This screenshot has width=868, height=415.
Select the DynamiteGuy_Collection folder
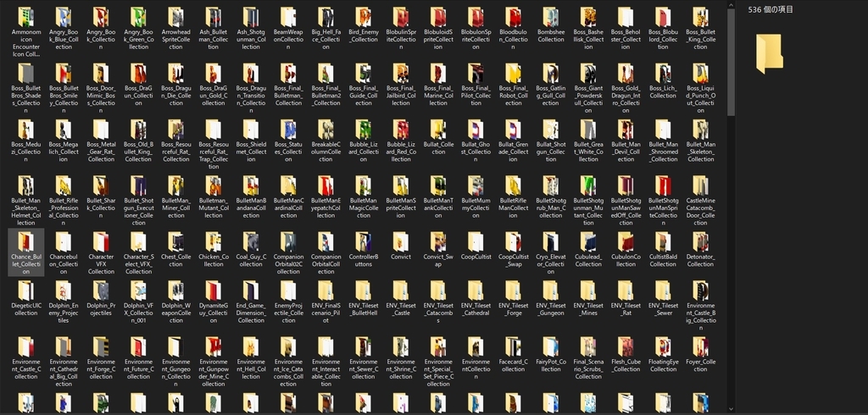(x=213, y=302)
